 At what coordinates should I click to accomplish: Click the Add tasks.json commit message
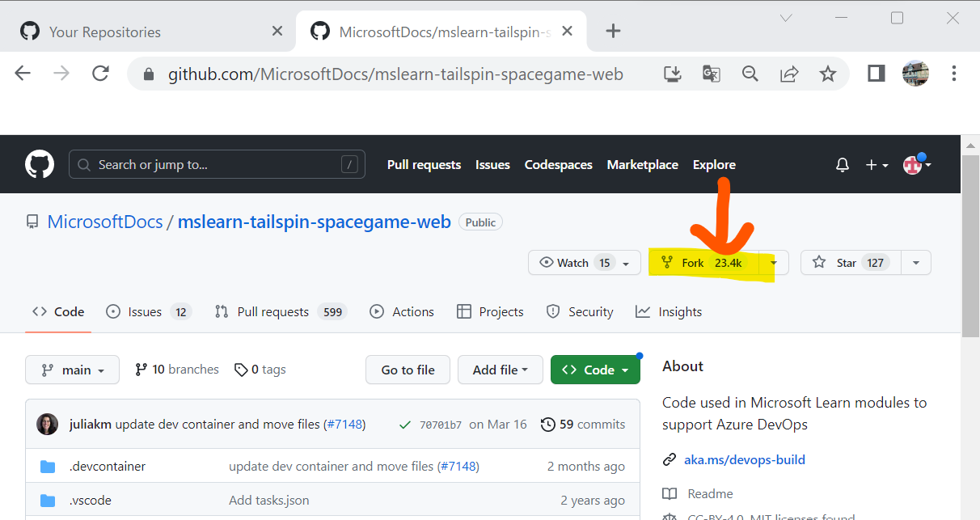click(x=269, y=501)
